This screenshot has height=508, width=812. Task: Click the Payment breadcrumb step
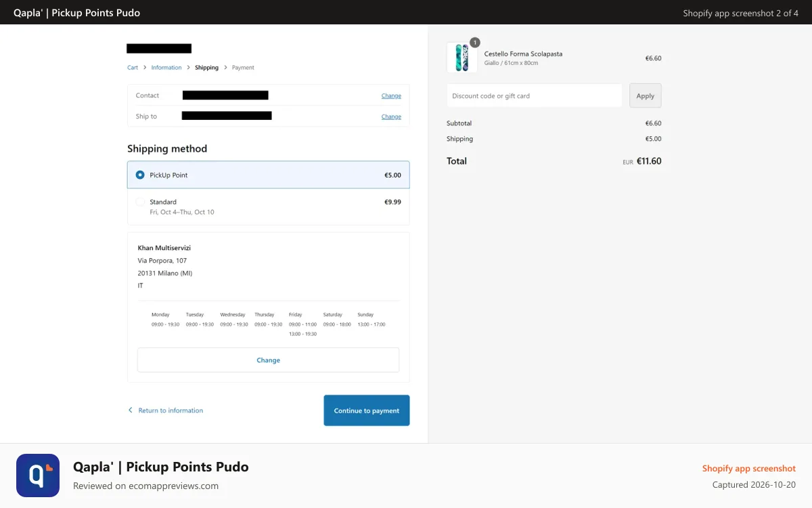pyautogui.click(x=243, y=68)
